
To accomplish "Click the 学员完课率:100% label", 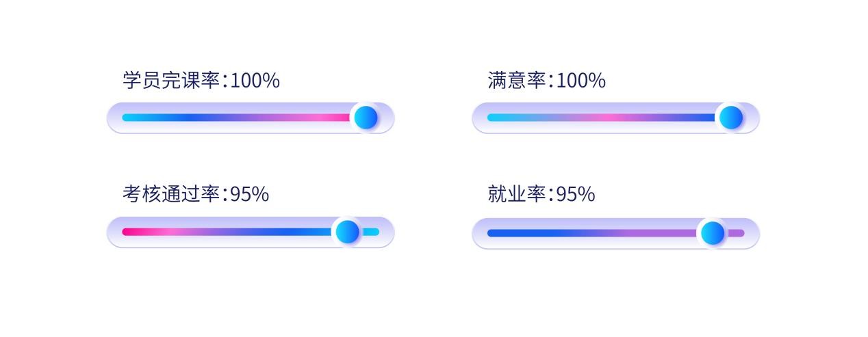I will [201, 80].
